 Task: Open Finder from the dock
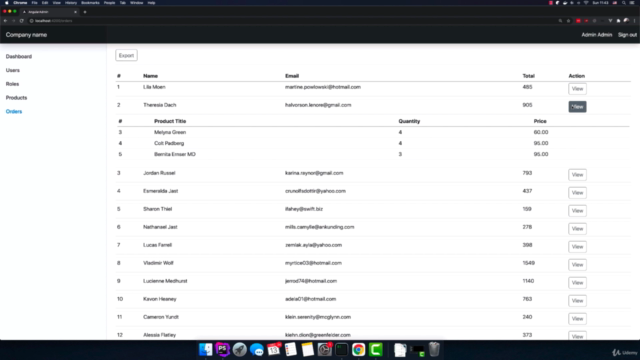[x=205, y=349]
